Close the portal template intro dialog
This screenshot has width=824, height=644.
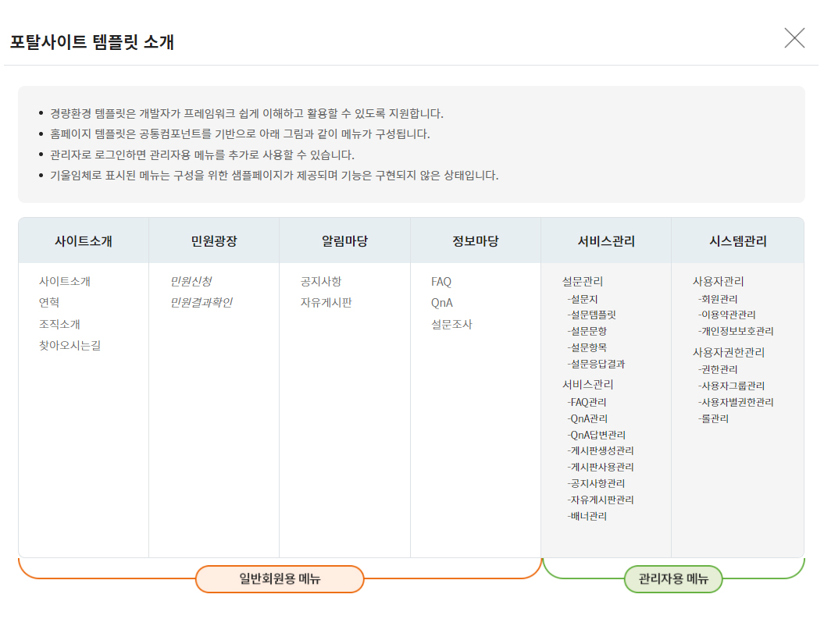click(794, 37)
